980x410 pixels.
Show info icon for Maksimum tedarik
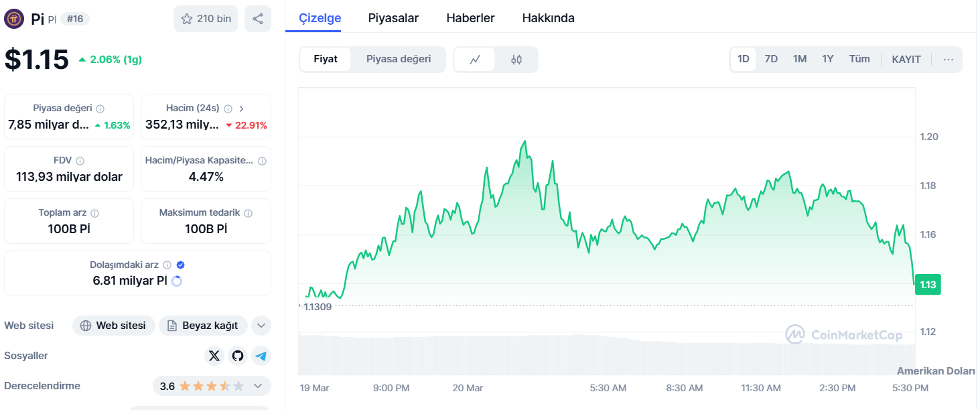pos(249,213)
